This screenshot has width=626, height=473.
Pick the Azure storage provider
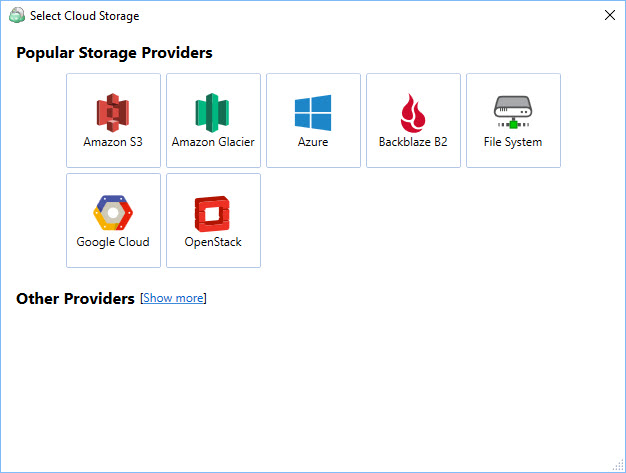coord(313,120)
